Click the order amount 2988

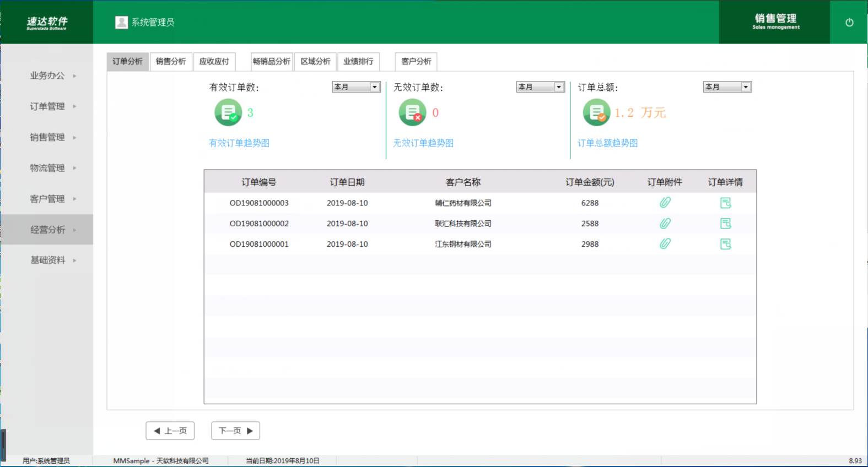590,244
